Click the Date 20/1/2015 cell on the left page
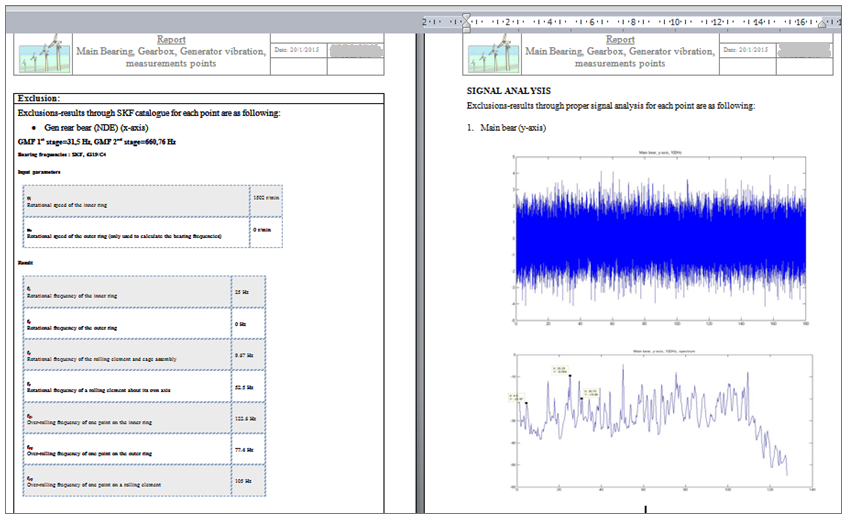The width and height of the screenshot is (849, 520). click(x=298, y=50)
